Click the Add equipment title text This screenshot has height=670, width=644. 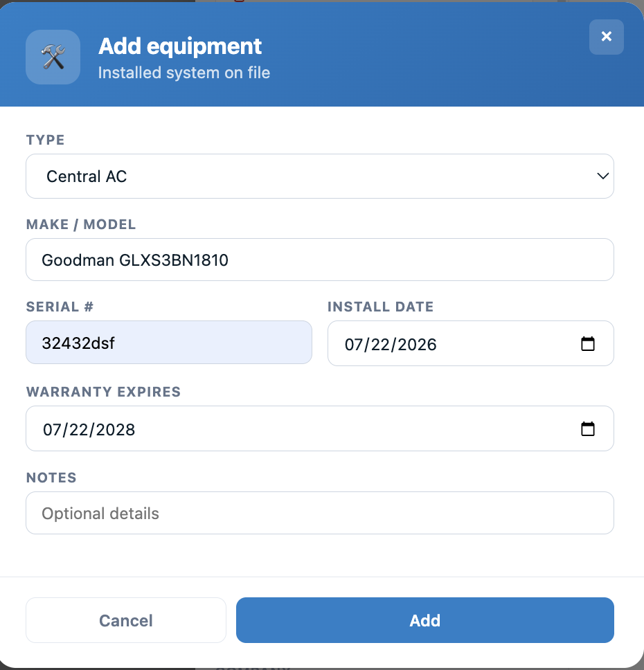(180, 46)
